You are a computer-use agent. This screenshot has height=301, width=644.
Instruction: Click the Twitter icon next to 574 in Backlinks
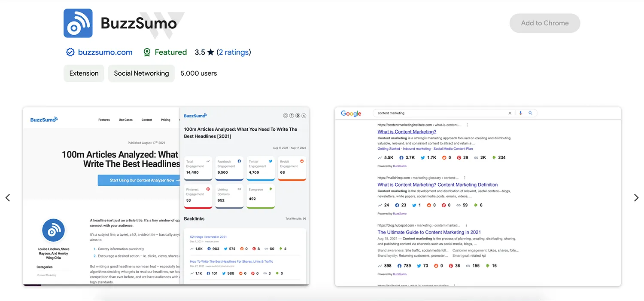(x=226, y=249)
